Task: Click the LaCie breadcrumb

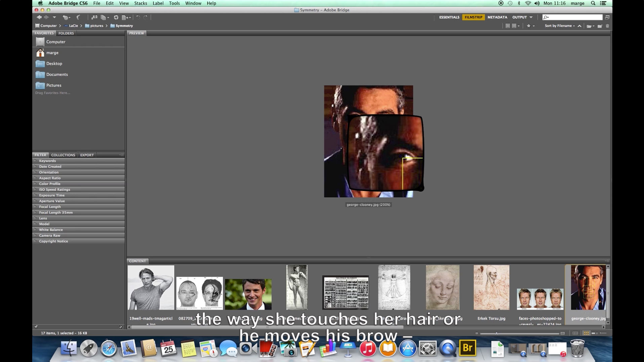Action: [x=71, y=26]
